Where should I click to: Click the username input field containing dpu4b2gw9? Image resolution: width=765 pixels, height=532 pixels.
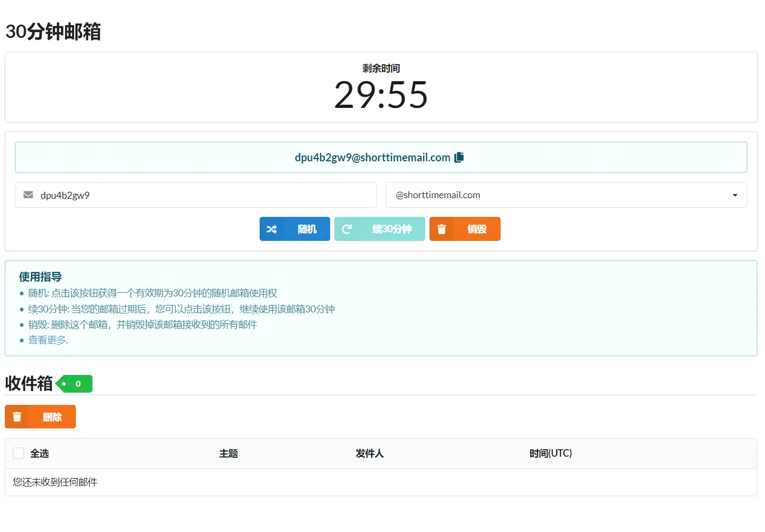point(196,195)
